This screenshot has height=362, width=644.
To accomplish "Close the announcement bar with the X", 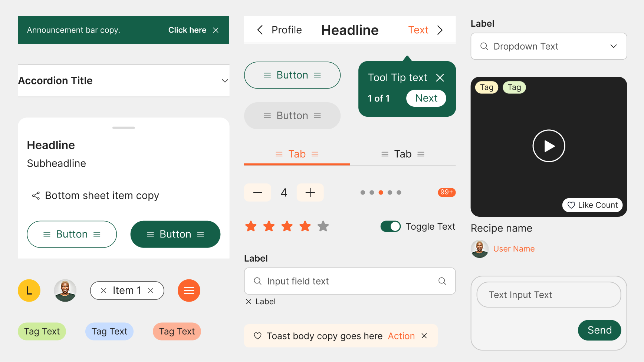I will click(216, 30).
